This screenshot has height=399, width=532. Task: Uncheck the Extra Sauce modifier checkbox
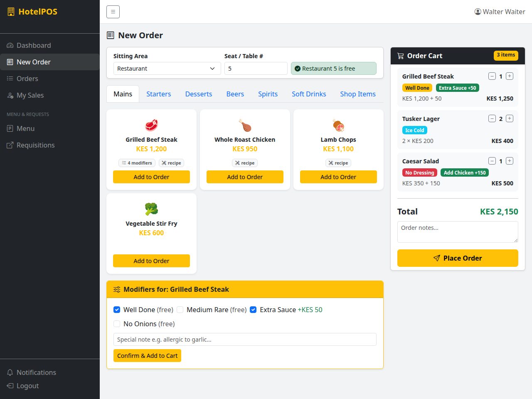coord(253,310)
